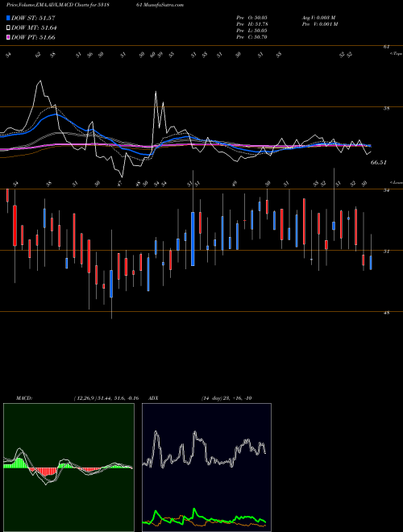Select the DOW MT: 51.64 legend text
The height and width of the screenshot is (532, 403).
click(34, 28)
